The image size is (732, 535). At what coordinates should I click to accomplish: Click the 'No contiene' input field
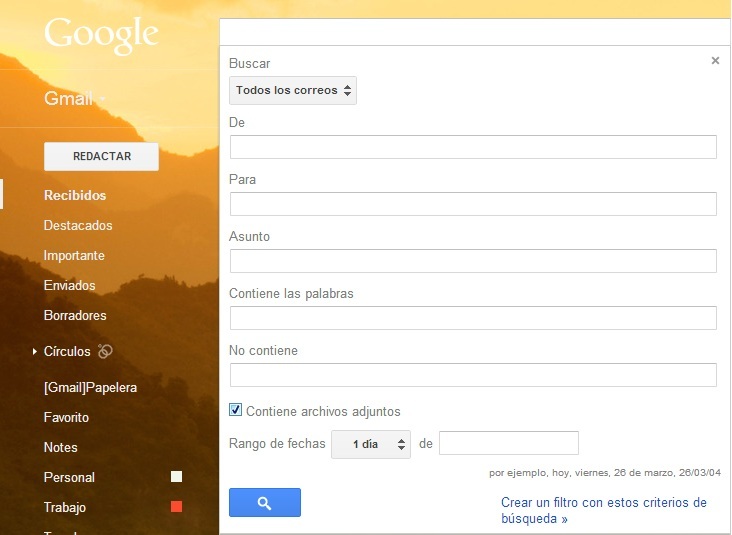coord(473,375)
